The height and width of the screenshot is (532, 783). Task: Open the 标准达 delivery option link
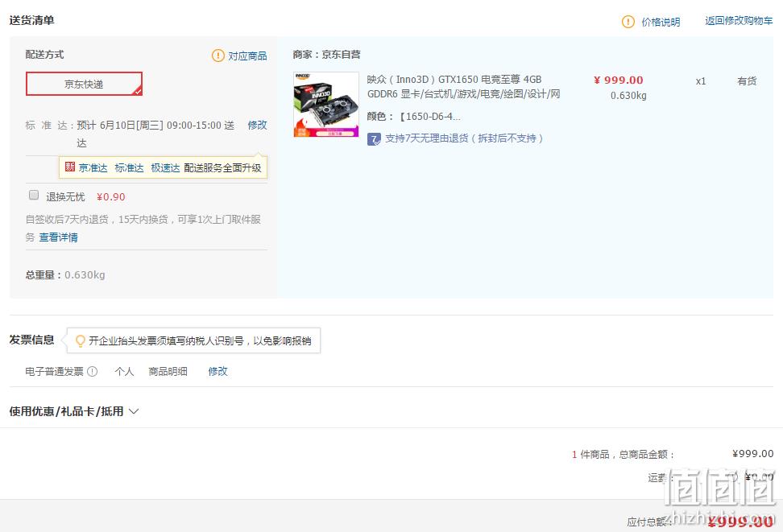[129, 167]
